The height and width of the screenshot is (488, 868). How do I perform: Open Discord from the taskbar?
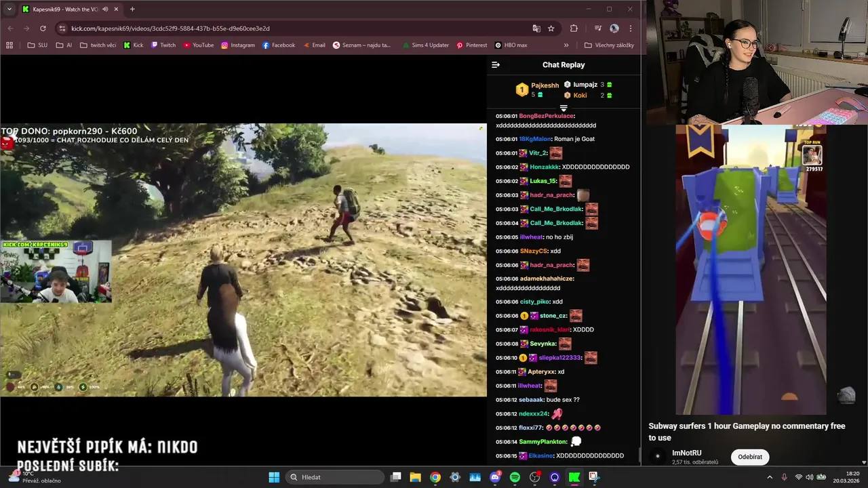(495, 477)
